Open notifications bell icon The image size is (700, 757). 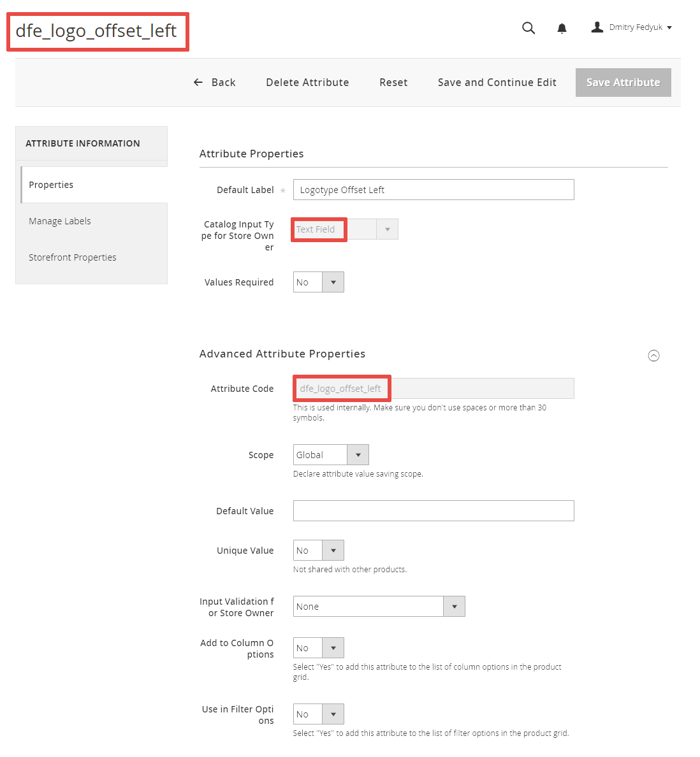562,28
